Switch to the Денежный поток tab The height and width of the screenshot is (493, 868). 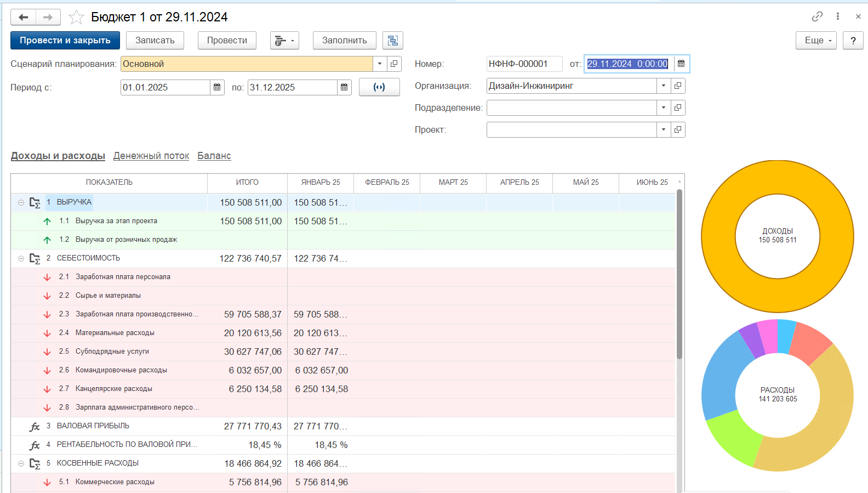(151, 156)
